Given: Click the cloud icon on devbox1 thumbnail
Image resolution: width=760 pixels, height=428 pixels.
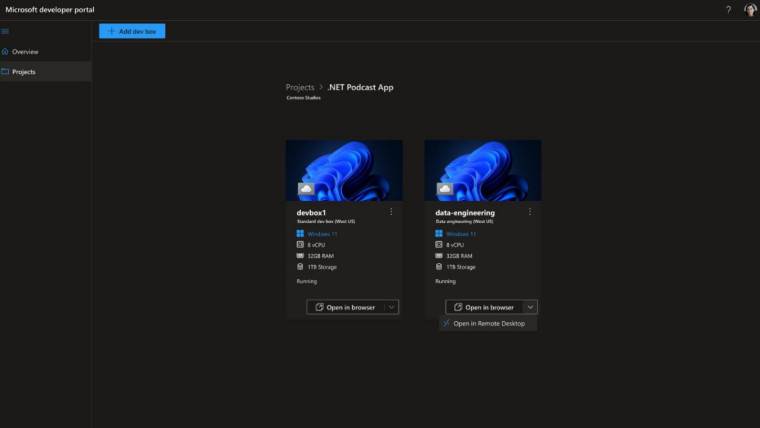Looking at the screenshot, I should 306,189.
